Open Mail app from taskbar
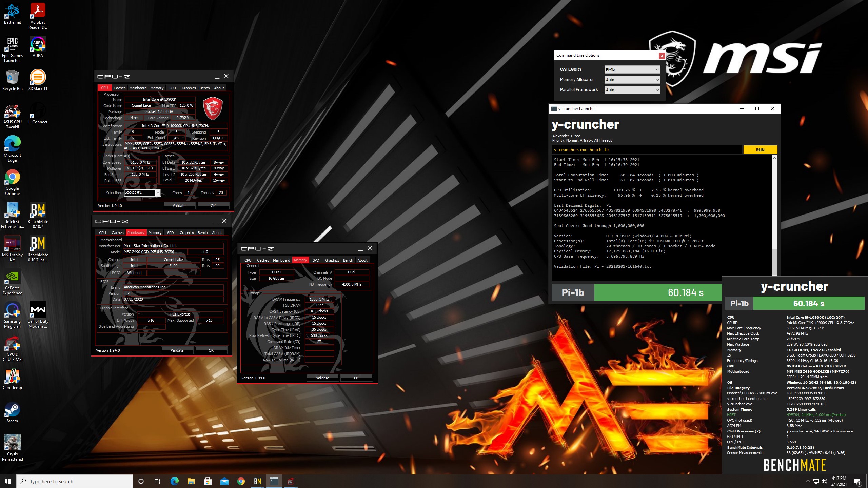 click(x=224, y=481)
